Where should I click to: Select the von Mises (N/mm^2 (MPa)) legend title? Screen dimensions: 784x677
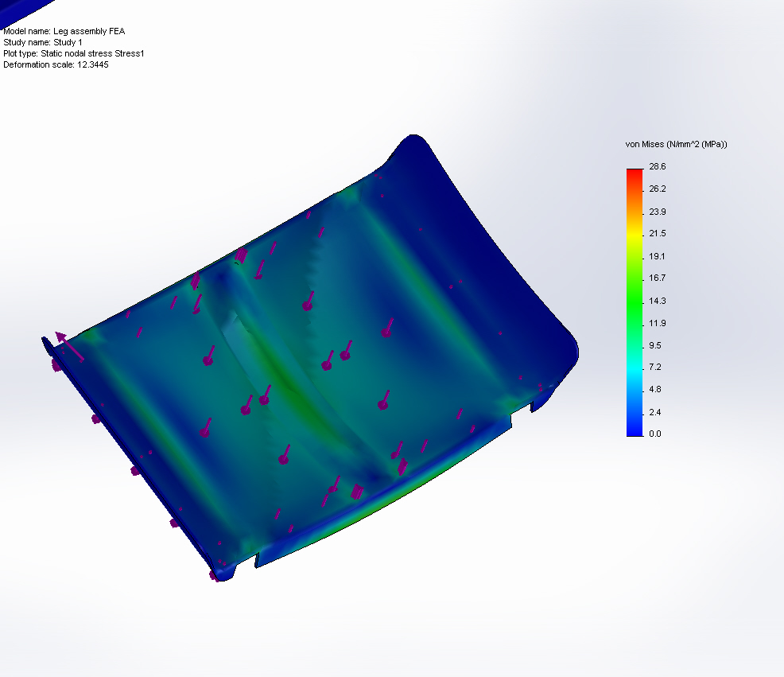pyautogui.click(x=675, y=144)
